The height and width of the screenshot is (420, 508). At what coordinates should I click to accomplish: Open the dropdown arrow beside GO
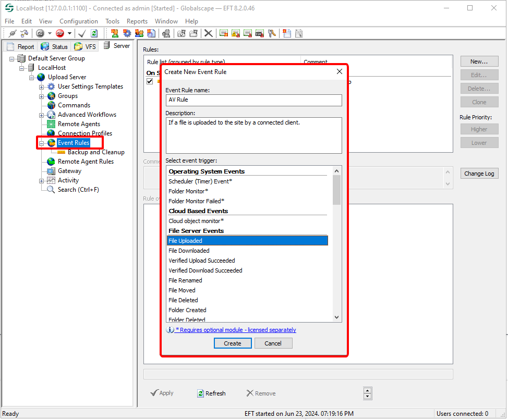(50, 33)
